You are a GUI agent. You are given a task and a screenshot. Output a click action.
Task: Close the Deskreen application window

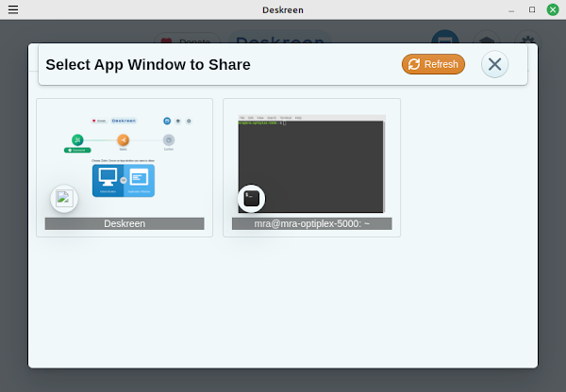[x=553, y=9]
